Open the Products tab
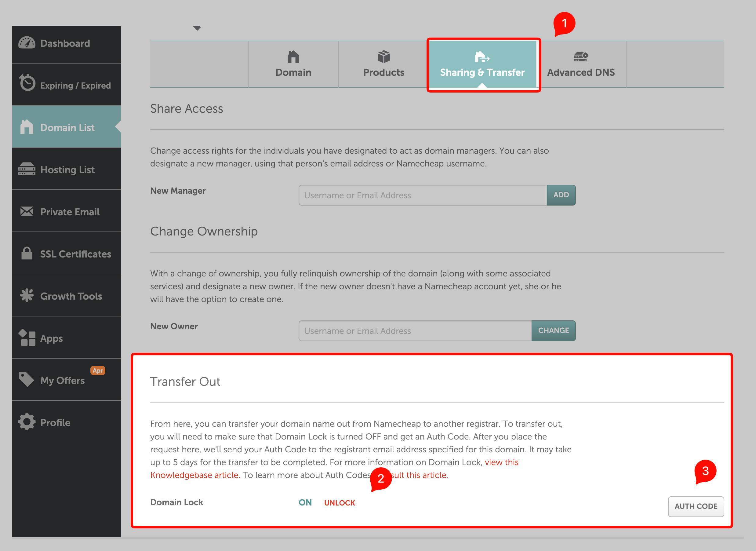The image size is (756, 551). click(383, 64)
